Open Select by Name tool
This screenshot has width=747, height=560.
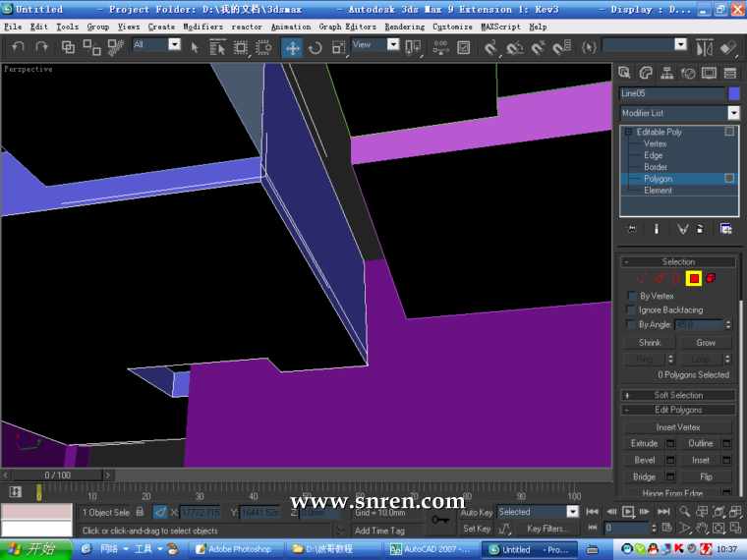[218, 47]
